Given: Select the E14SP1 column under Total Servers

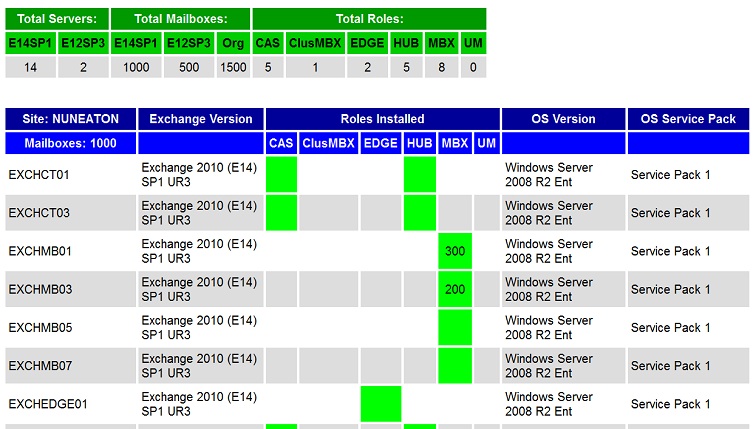Looking at the screenshot, I should 30,43.
